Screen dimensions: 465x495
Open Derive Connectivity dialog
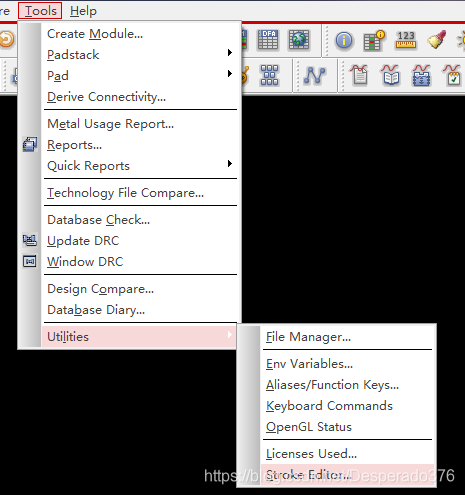pyautogui.click(x=140, y=97)
